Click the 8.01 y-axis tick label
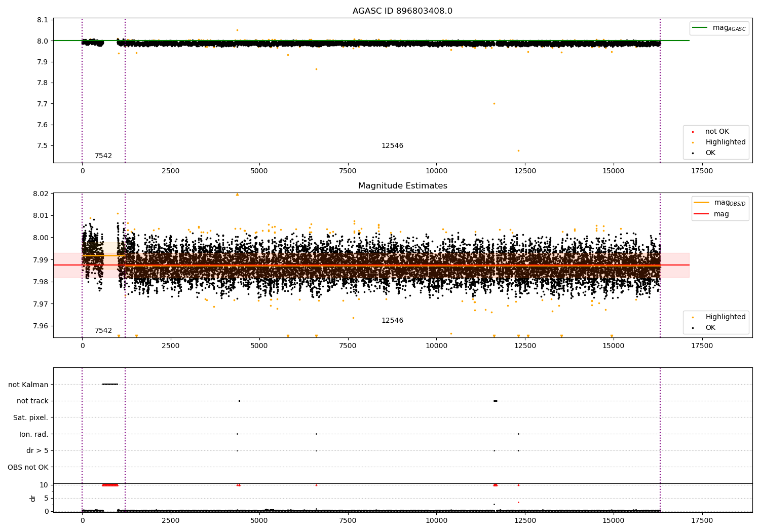760x532 pixels. click(x=41, y=215)
